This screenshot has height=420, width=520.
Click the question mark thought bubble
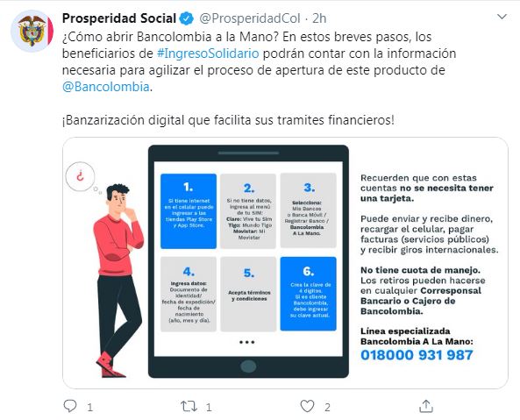point(81,176)
